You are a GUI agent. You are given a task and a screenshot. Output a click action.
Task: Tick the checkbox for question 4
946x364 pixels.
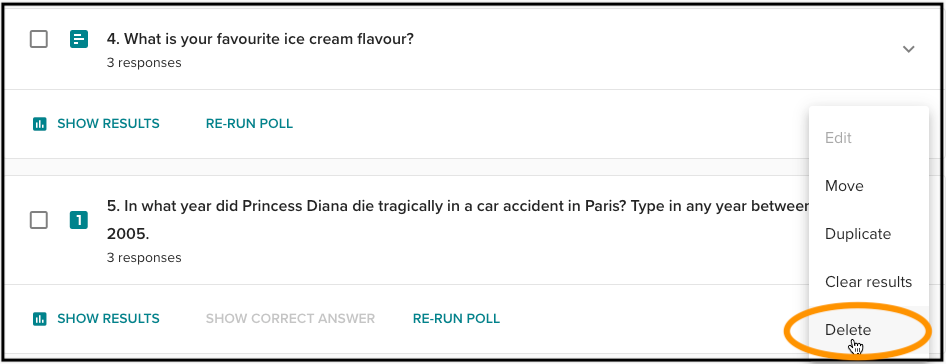pos(39,40)
